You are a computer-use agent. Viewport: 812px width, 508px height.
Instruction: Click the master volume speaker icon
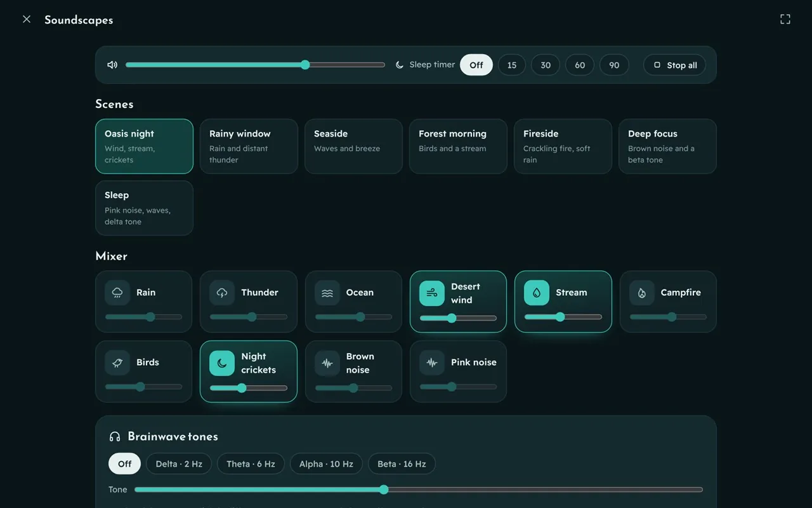(x=112, y=65)
